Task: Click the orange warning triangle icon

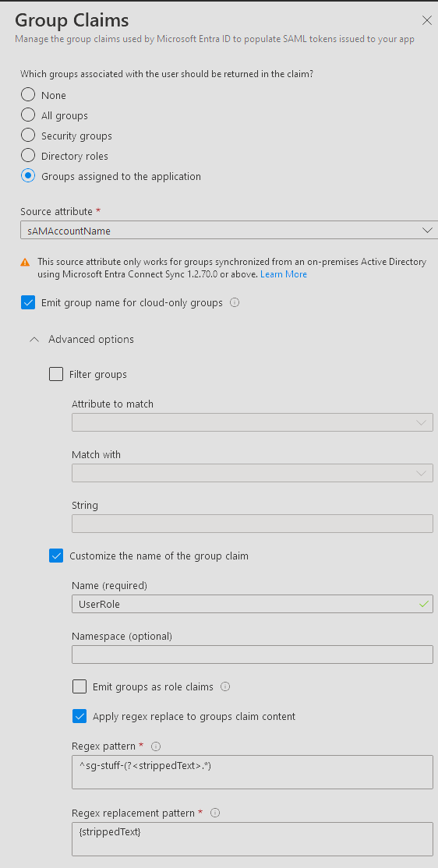Action: (25, 263)
